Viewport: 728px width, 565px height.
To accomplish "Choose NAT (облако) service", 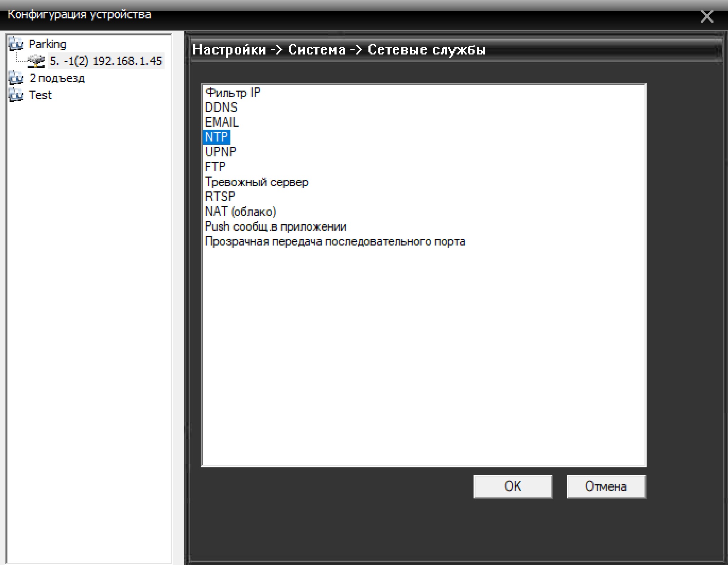I will tap(240, 212).
